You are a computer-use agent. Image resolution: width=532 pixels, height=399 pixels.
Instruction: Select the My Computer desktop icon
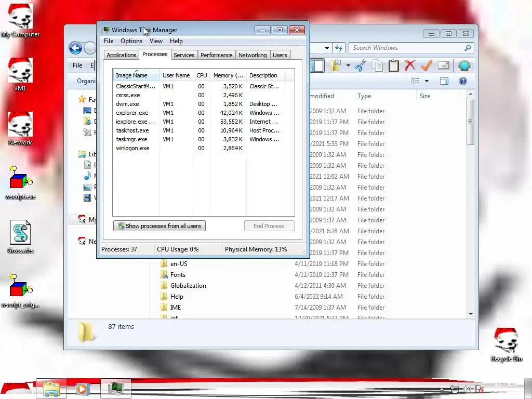(x=20, y=20)
